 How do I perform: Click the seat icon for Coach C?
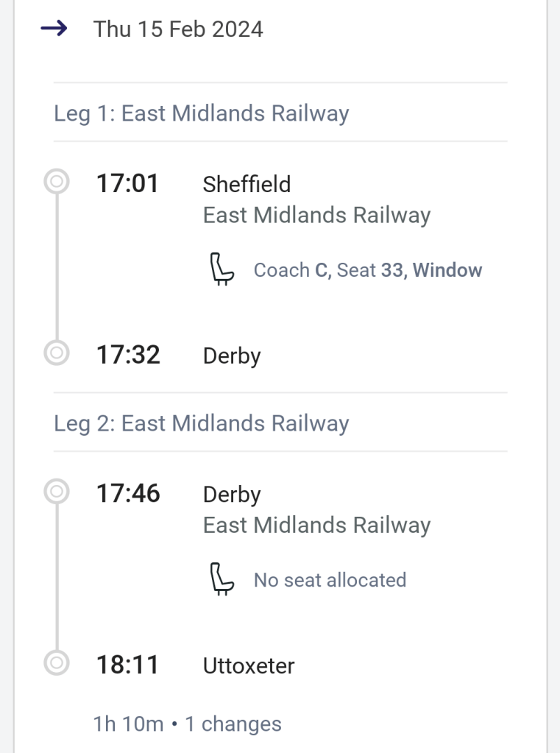coord(221,269)
